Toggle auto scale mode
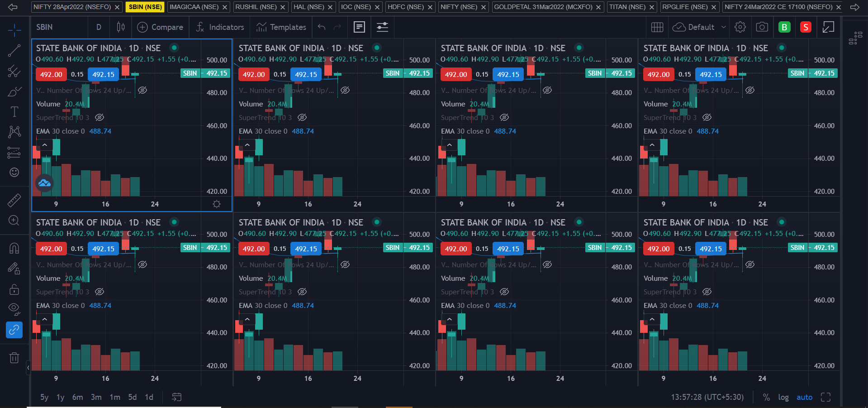 (804, 397)
